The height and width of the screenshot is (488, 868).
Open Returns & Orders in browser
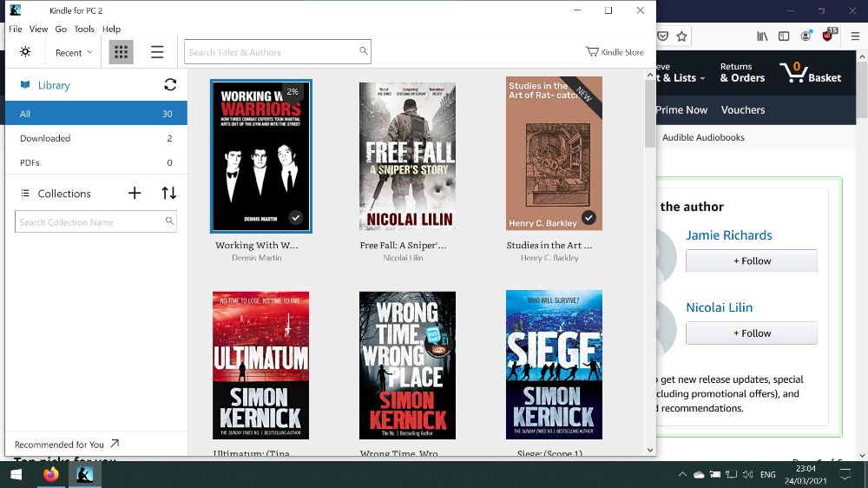pos(742,73)
